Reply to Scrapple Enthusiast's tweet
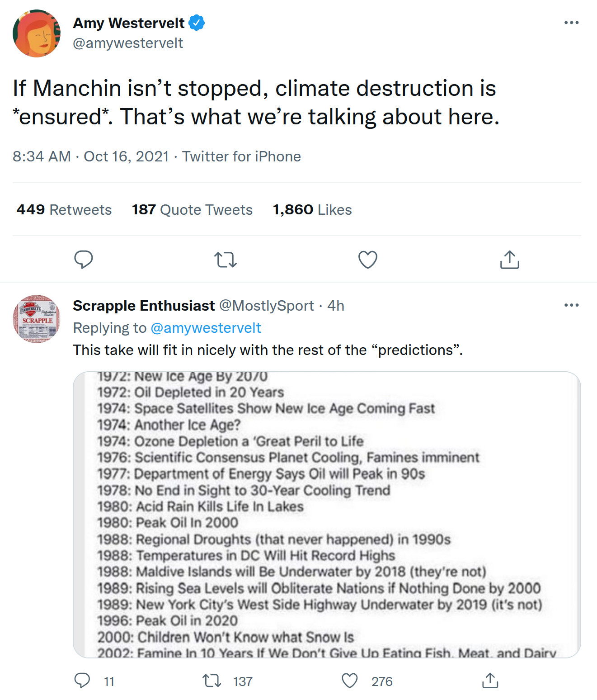The width and height of the screenshot is (597, 700). click(x=82, y=681)
